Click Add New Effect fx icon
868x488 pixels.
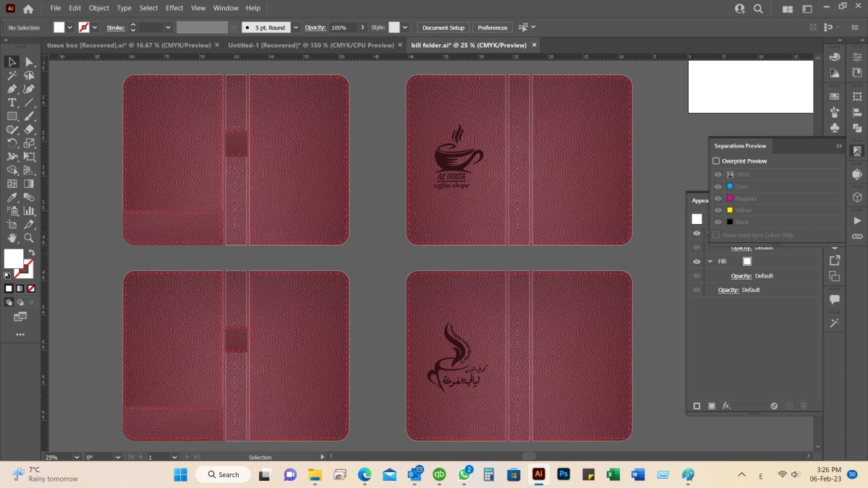click(x=726, y=406)
